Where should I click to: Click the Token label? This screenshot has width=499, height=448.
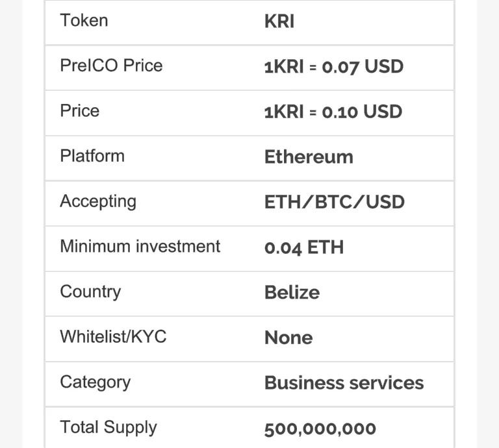click(x=84, y=21)
